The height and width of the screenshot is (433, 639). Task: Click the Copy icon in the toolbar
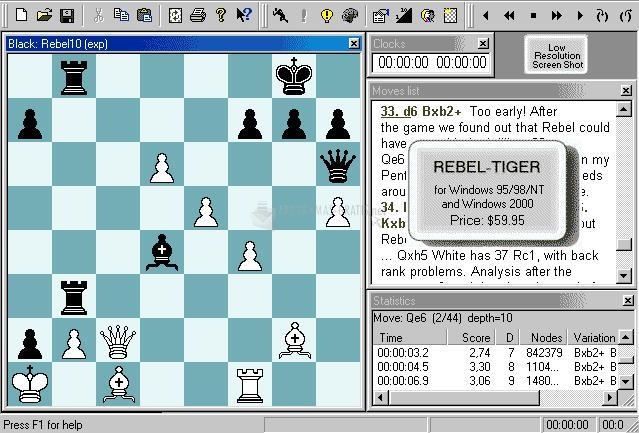(x=121, y=15)
